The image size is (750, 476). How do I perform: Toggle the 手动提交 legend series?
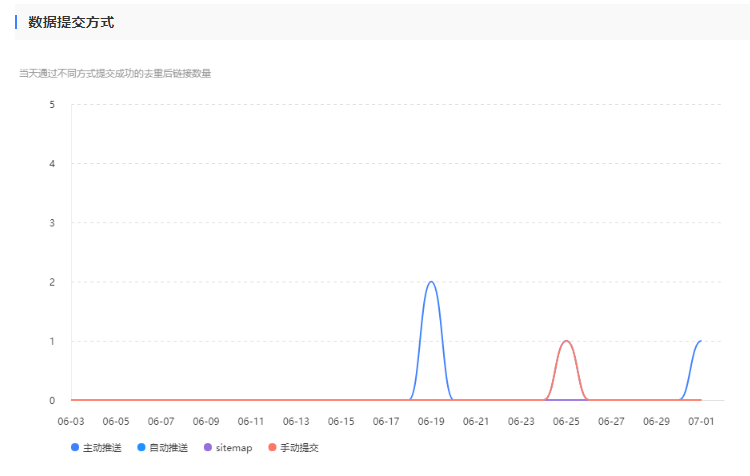click(298, 448)
